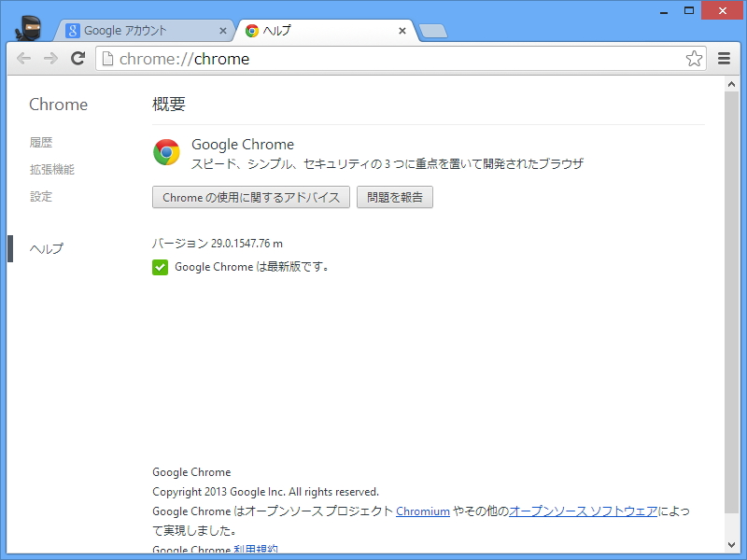This screenshot has height=560, width=747.
Task: Select the back navigation arrow
Action: pyautogui.click(x=23, y=58)
